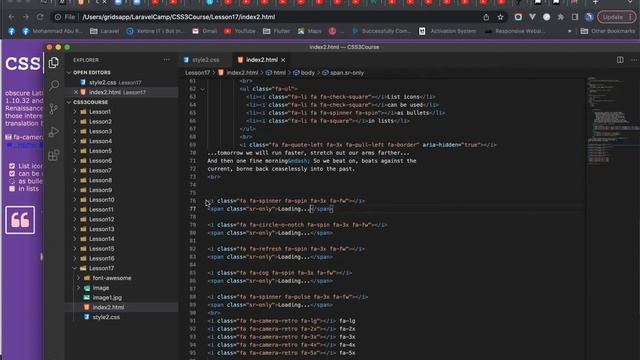Open the Extensions view
The image size is (640, 360).
pos(53,155)
